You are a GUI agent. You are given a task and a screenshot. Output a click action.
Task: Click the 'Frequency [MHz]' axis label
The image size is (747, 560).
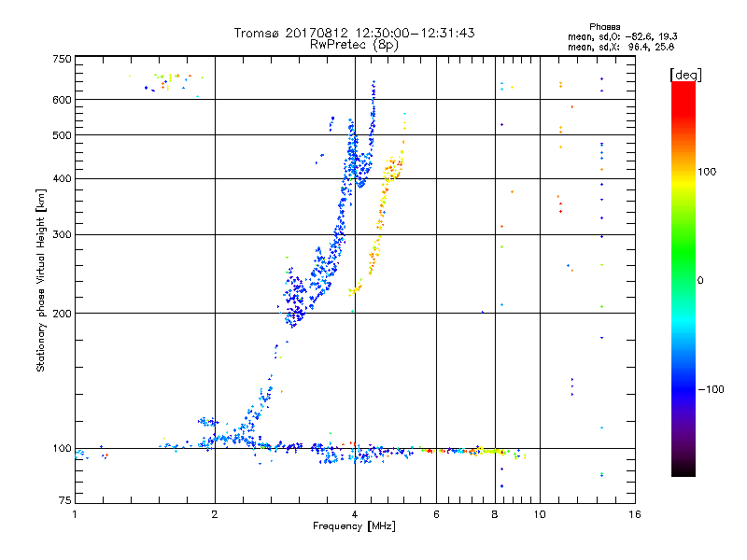click(x=354, y=526)
